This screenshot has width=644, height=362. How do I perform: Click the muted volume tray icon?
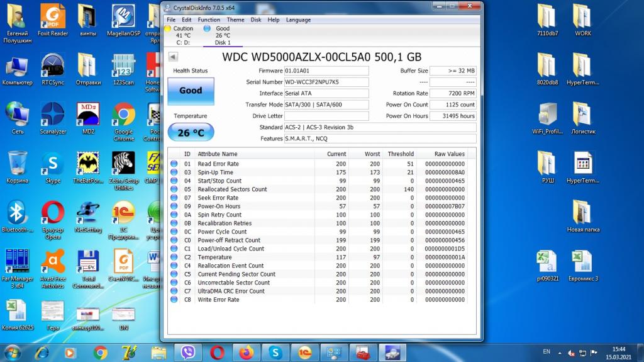[571, 353]
